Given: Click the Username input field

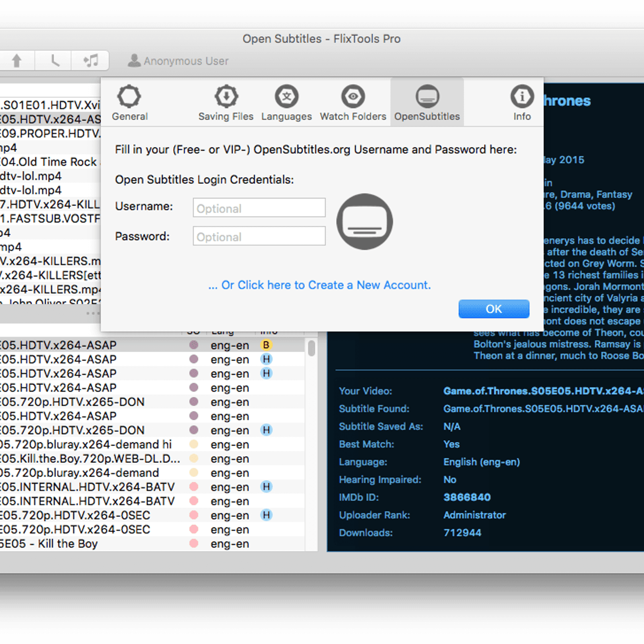Looking at the screenshot, I should click(x=259, y=208).
